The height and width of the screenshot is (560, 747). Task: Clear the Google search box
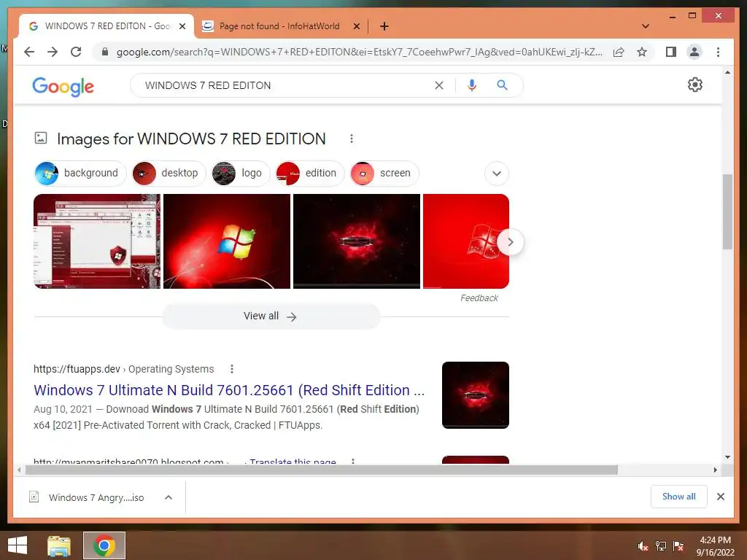pos(438,85)
